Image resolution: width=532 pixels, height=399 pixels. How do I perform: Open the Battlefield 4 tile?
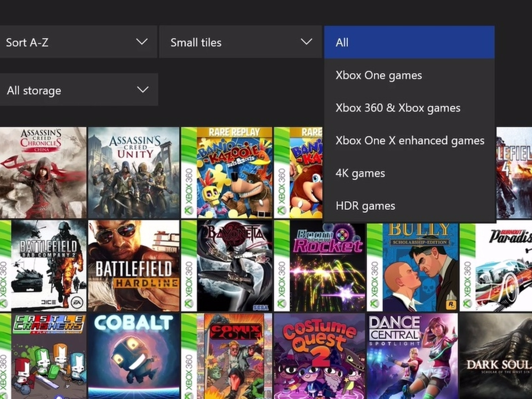(514, 173)
